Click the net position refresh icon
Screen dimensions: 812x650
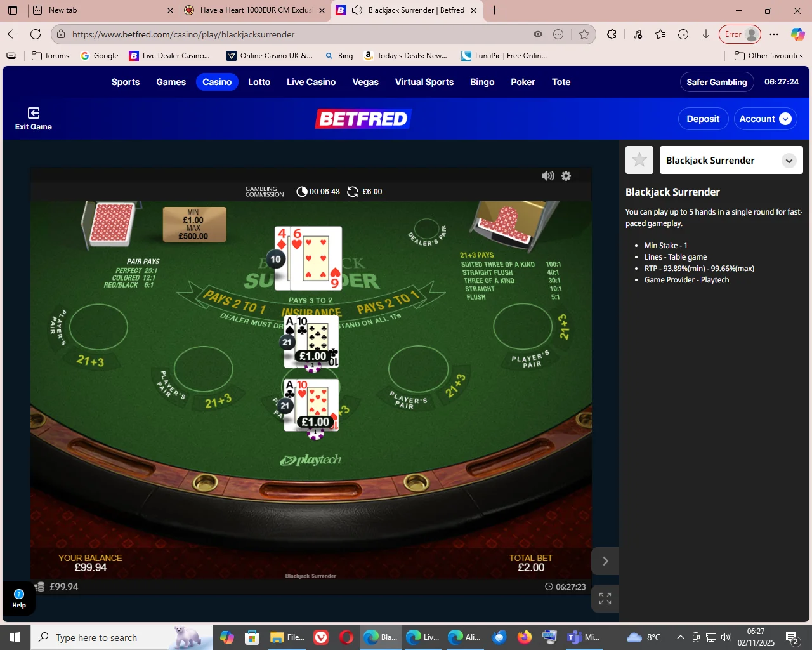pos(353,192)
